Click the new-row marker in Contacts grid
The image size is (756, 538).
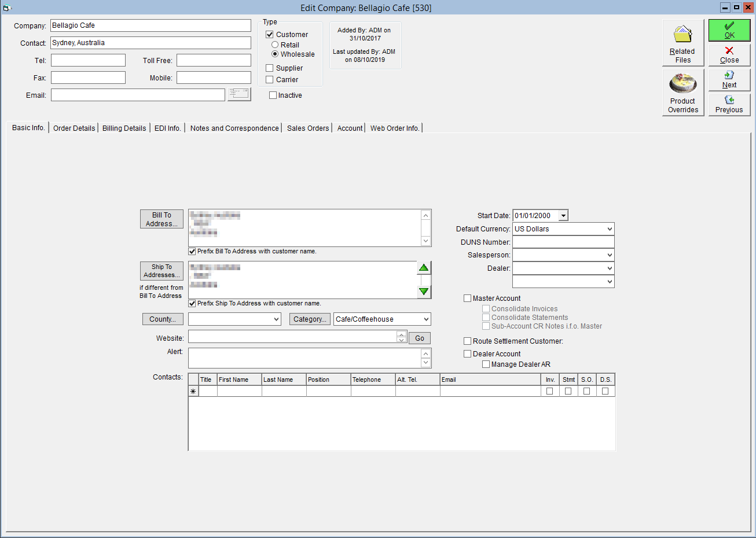click(x=193, y=392)
